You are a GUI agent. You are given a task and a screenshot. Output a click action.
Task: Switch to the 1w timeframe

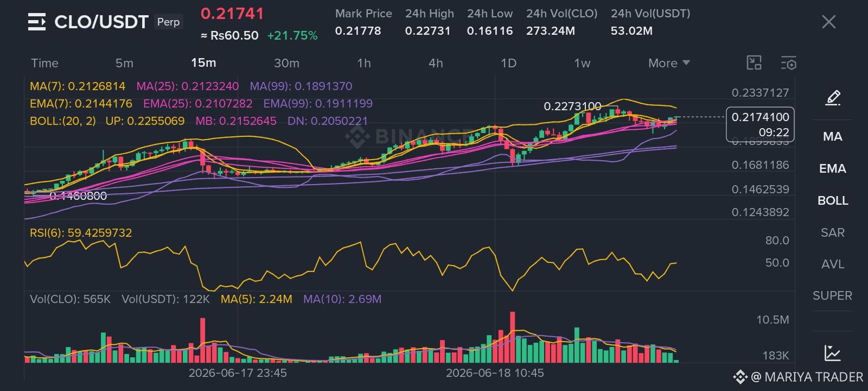click(582, 63)
